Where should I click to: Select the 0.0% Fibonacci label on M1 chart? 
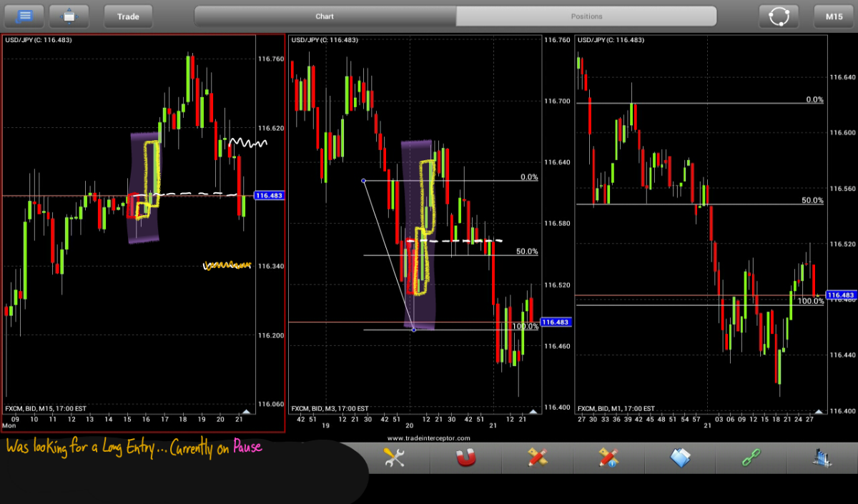tap(814, 99)
